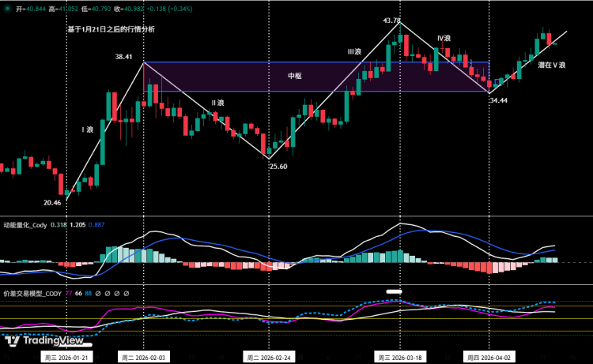Click the 周三 2026-01-21 date label
The width and height of the screenshot is (593, 364).
point(66,358)
